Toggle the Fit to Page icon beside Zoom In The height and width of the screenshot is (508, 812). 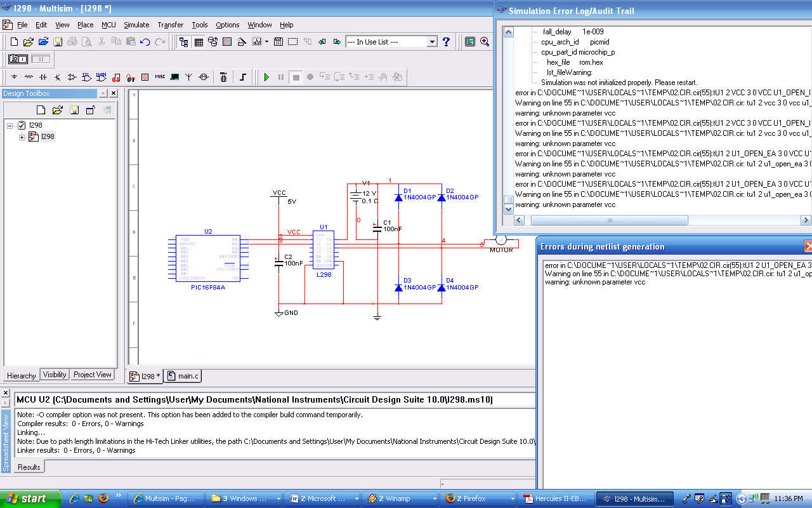tap(470, 42)
